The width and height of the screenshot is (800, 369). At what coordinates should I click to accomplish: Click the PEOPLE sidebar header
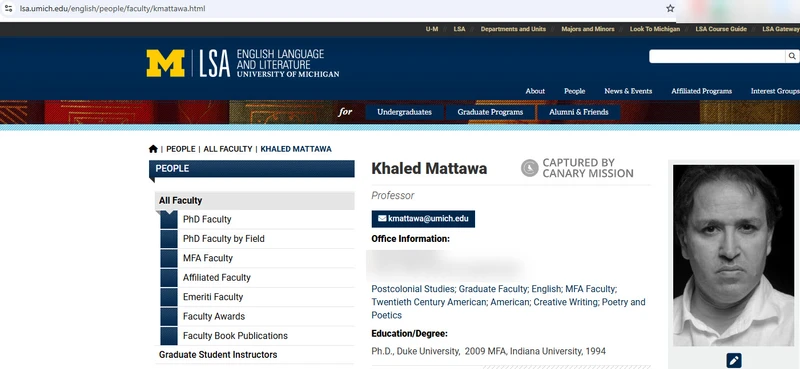(x=252, y=169)
